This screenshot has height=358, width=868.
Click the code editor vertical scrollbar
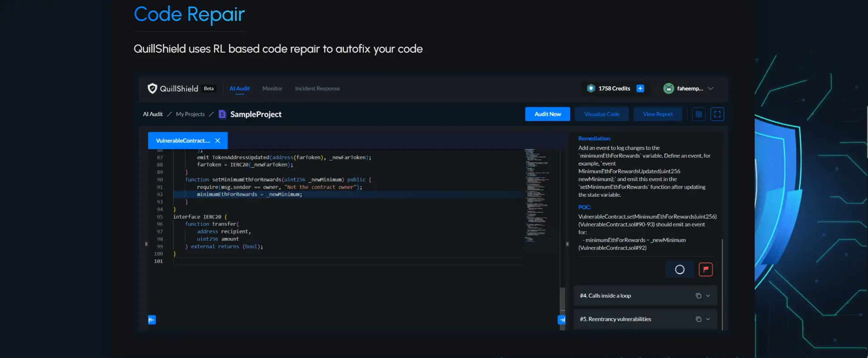563,298
